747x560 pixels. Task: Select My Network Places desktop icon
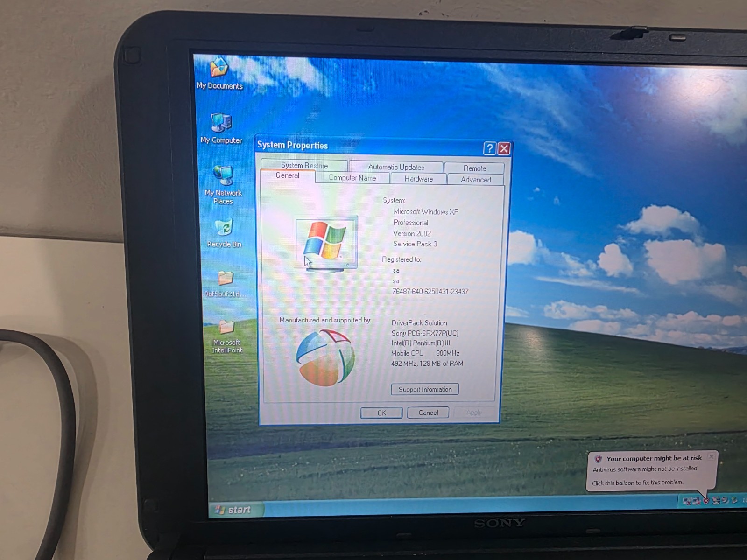click(223, 185)
